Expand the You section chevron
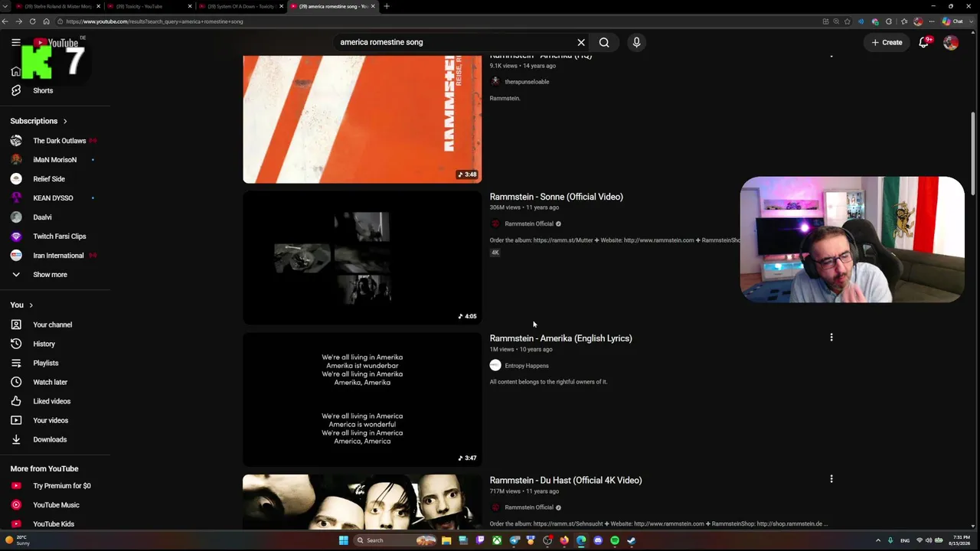Viewport: 980px width, 551px height. click(31, 305)
